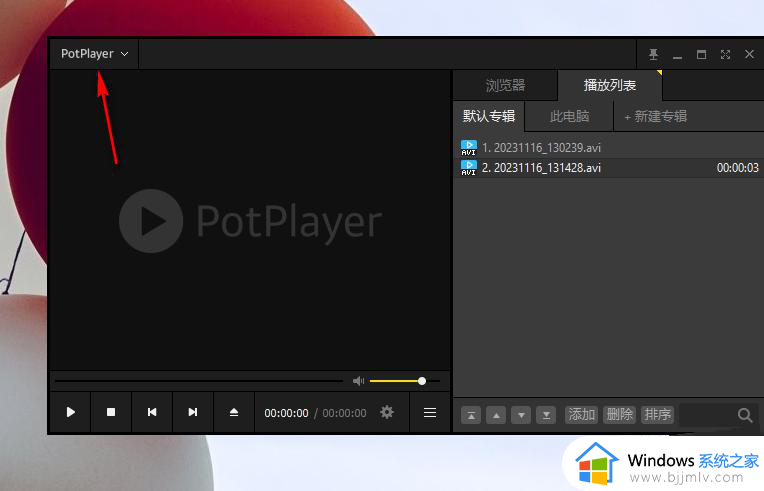Screen dimensions: 764x491
Task: Click the 00:00:03 duration value
Action: (737, 168)
